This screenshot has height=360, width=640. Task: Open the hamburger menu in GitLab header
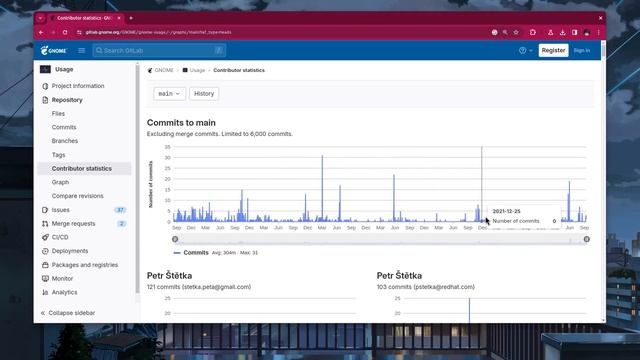(x=82, y=50)
